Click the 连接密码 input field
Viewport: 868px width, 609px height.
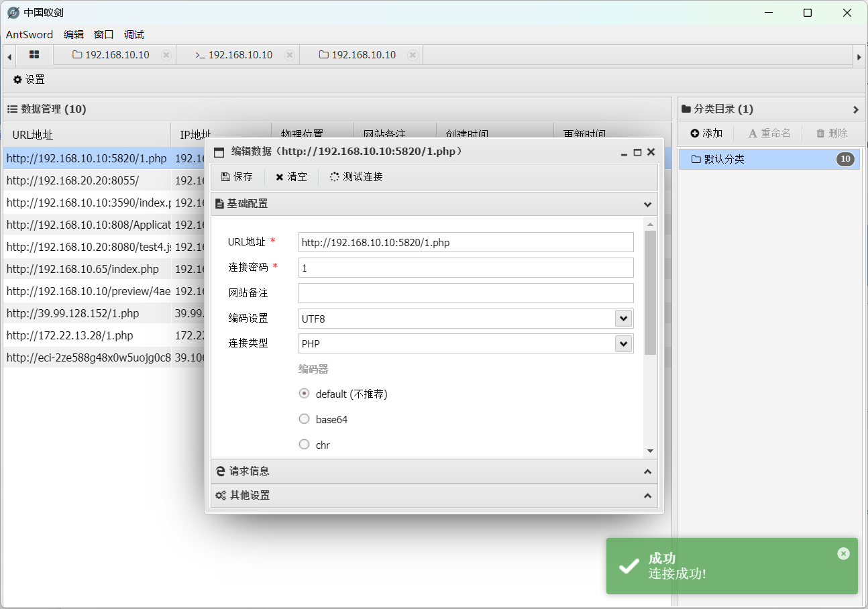[466, 268]
